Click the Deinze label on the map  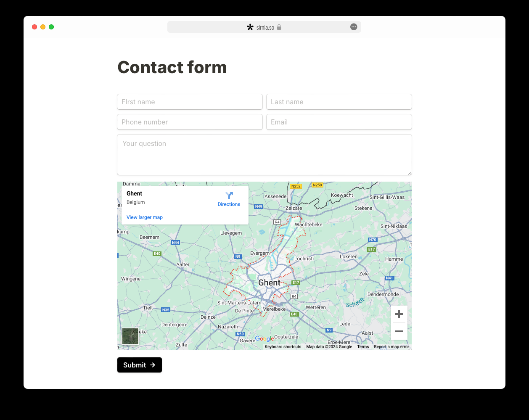coord(208,317)
